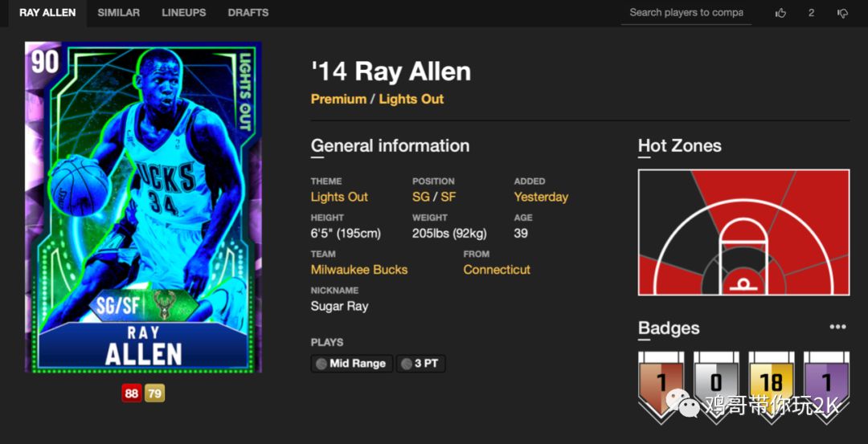
Task: Click the SG position link
Action: coord(420,197)
